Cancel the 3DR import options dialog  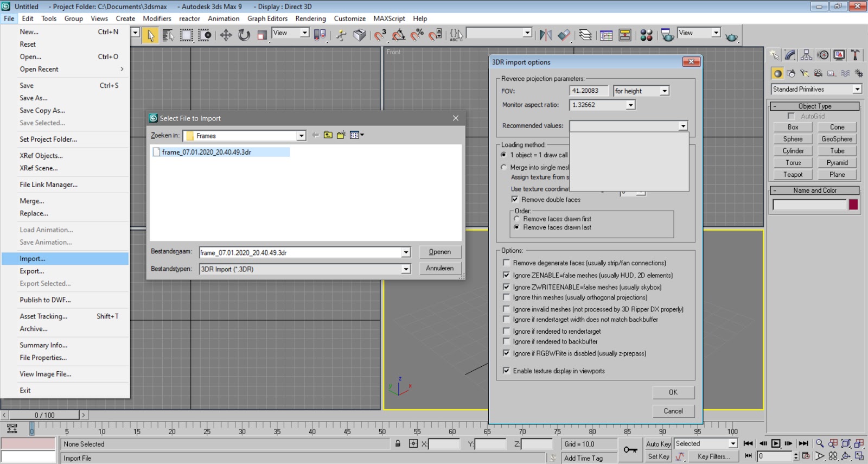[x=673, y=411]
